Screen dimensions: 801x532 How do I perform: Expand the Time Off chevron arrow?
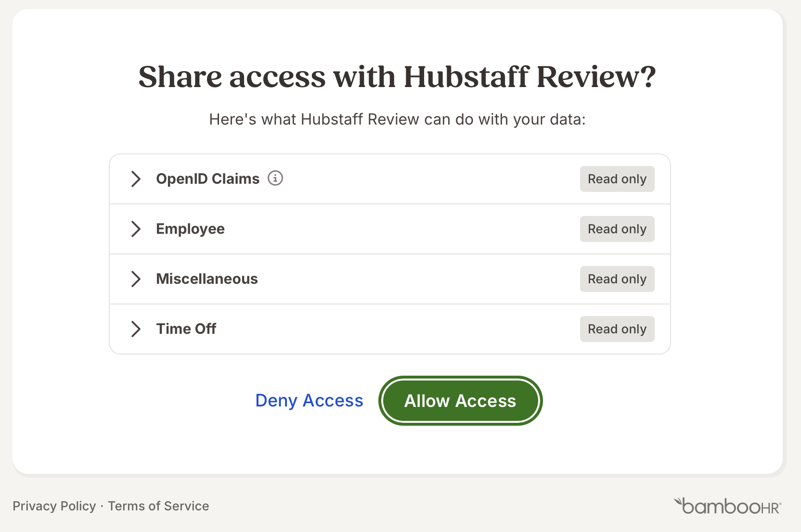click(x=136, y=329)
